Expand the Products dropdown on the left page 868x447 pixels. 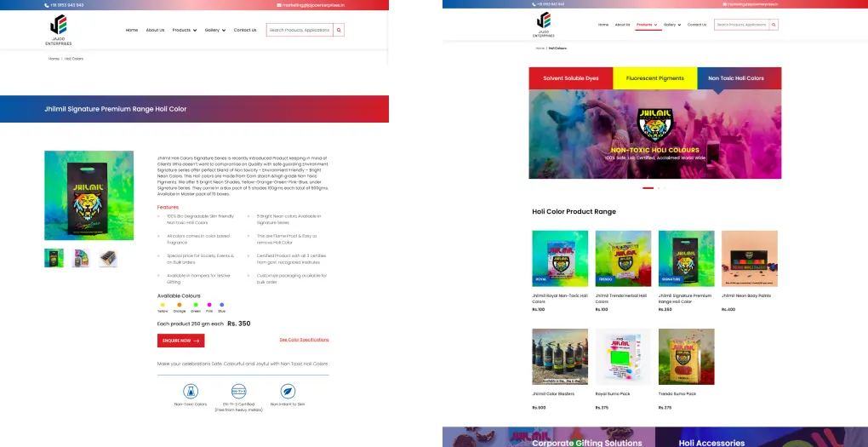tap(185, 30)
